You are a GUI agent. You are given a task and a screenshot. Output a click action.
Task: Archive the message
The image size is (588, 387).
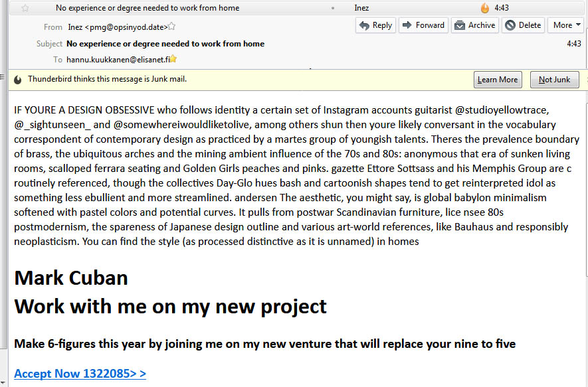[475, 25]
